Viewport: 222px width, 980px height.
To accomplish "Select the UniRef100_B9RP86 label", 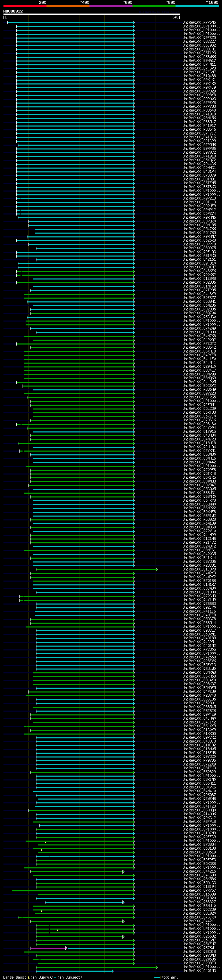I will (x=199, y=148).
